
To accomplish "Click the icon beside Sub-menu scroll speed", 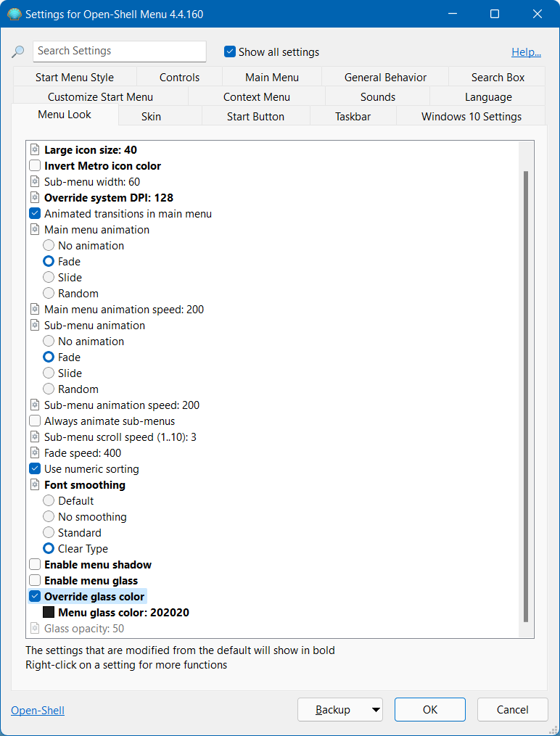I will click(35, 437).
